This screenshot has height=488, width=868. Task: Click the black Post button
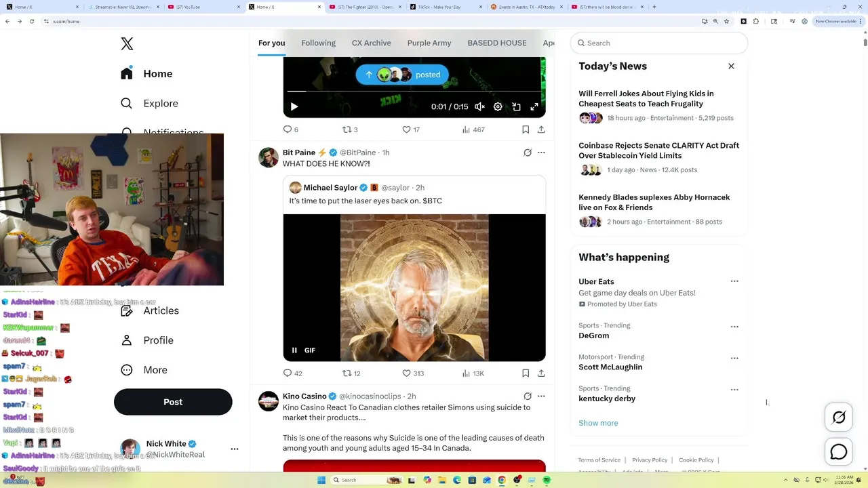pyautogui.click(x=173, y=402)
